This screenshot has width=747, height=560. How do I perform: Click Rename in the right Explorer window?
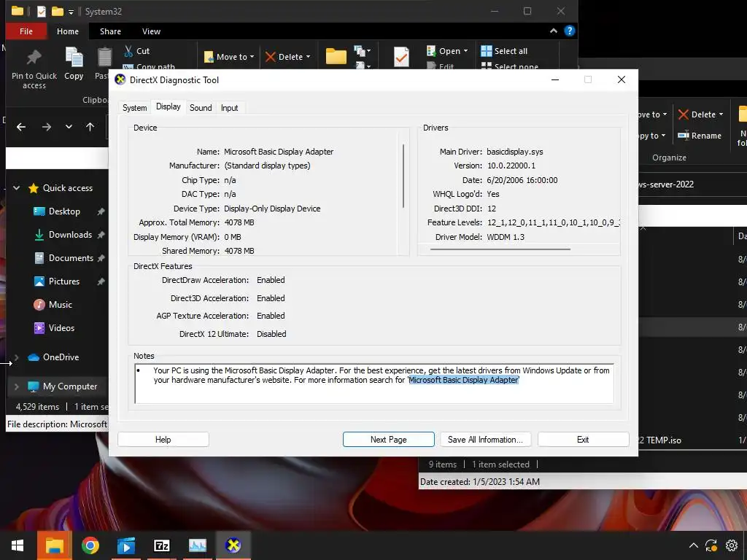(700, 136)
